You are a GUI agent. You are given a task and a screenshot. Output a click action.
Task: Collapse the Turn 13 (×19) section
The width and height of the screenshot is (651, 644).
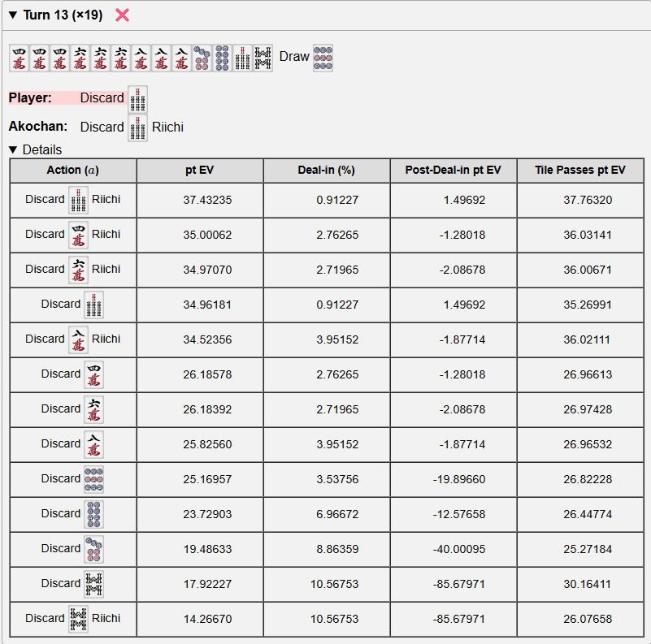click(13, 15)
